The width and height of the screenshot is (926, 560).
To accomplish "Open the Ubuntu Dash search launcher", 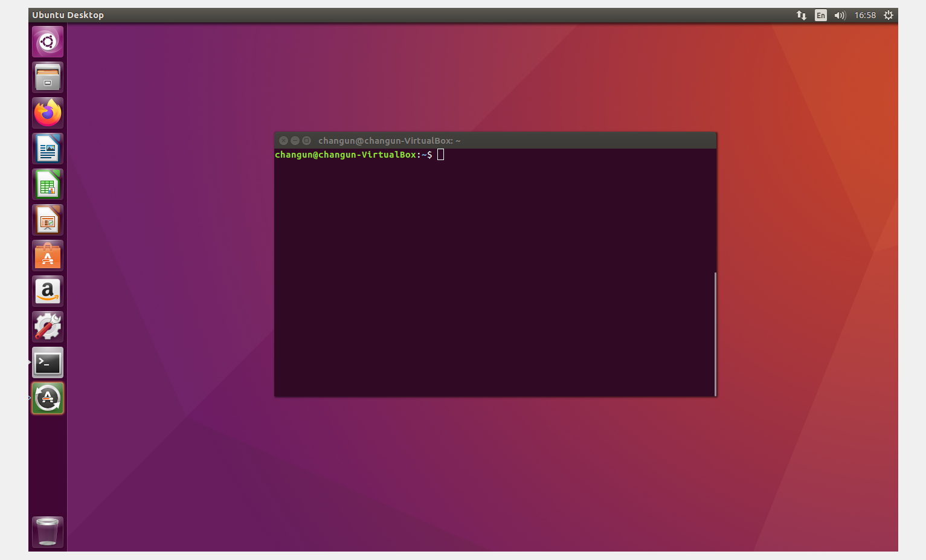I will click(48, 42).
